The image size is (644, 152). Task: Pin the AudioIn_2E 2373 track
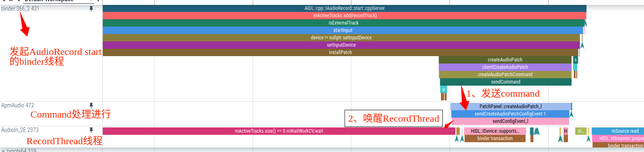[x=91, y=130]
